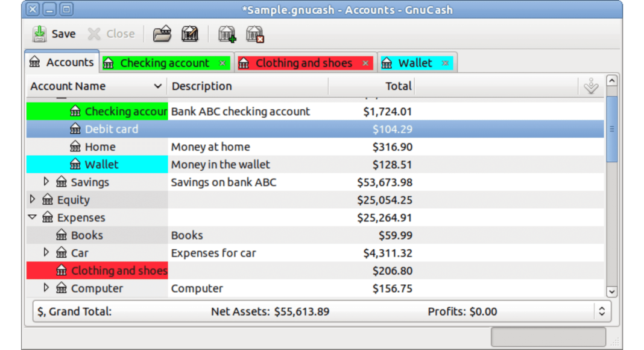Close the Checking account tab
Viewport: 644px width, 350px height.
223,63
